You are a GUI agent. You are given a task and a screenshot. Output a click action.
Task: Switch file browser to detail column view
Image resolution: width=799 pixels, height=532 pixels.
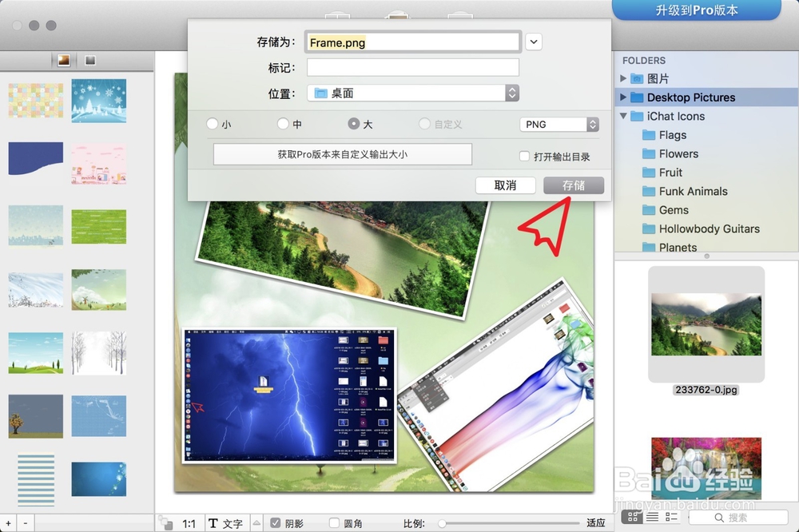pos(672,518)
